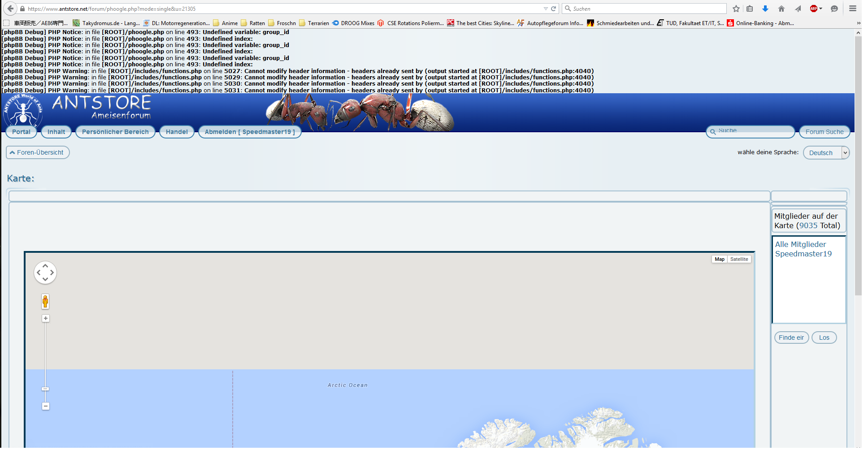868x450 pixels.
Task: Click the map zoom slider handle
Action: (45, 389)
